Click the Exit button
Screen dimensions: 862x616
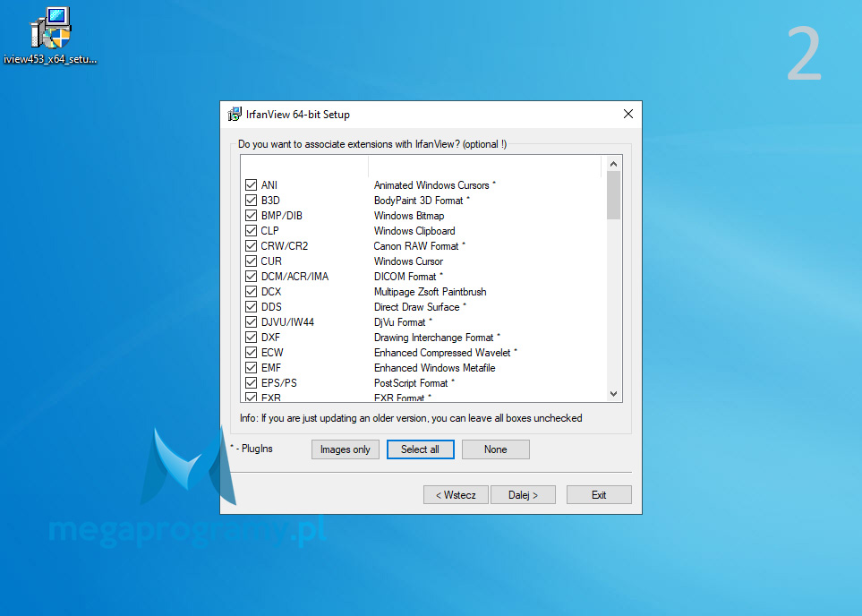(599, 495)
